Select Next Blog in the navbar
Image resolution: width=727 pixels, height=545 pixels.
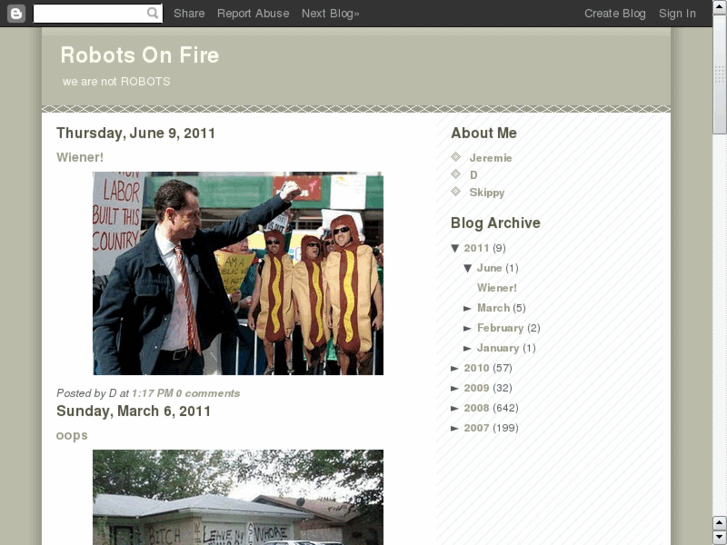(x=330, y=13)
